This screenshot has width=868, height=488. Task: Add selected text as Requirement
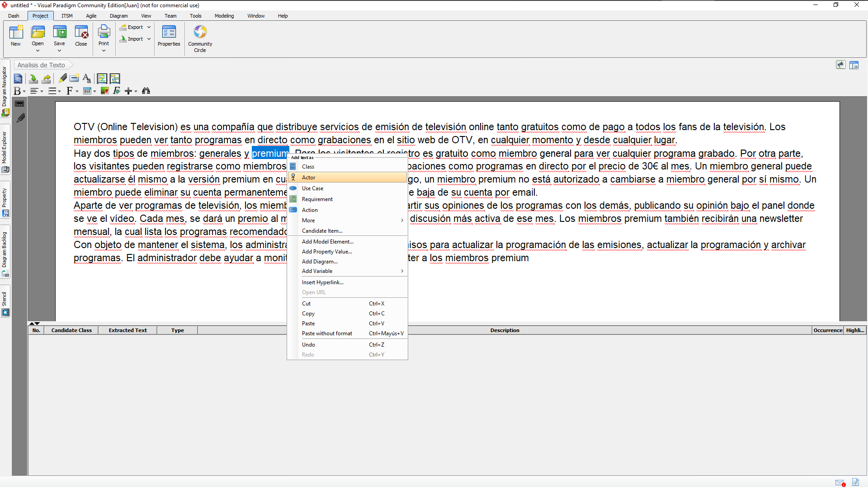(348, 199)
